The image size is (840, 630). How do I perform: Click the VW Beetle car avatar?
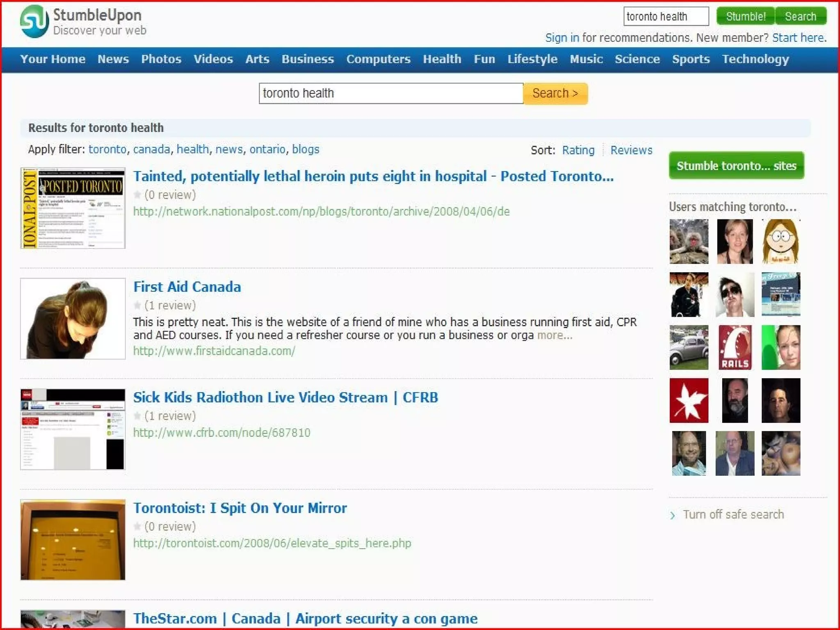689,347
